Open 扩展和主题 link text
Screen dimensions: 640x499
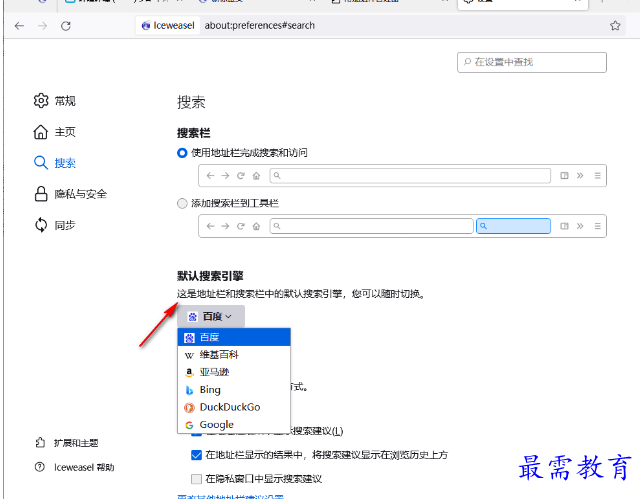(76, 443)
